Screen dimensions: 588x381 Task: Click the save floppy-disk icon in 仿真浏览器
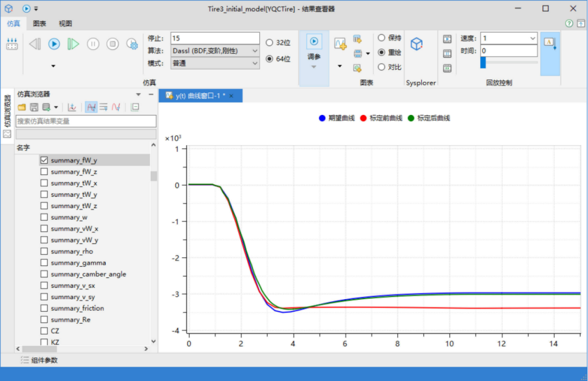[x=34, y=107]
